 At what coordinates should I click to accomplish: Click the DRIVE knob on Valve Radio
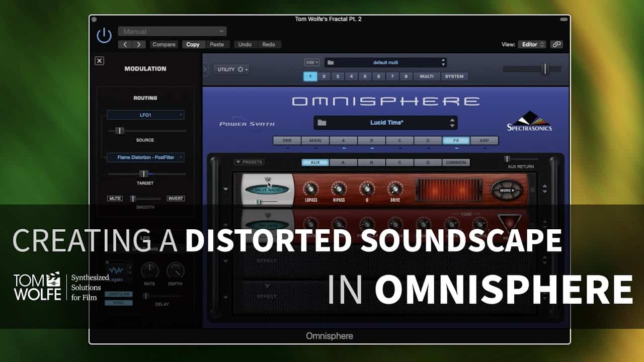[x=395, y=189]
